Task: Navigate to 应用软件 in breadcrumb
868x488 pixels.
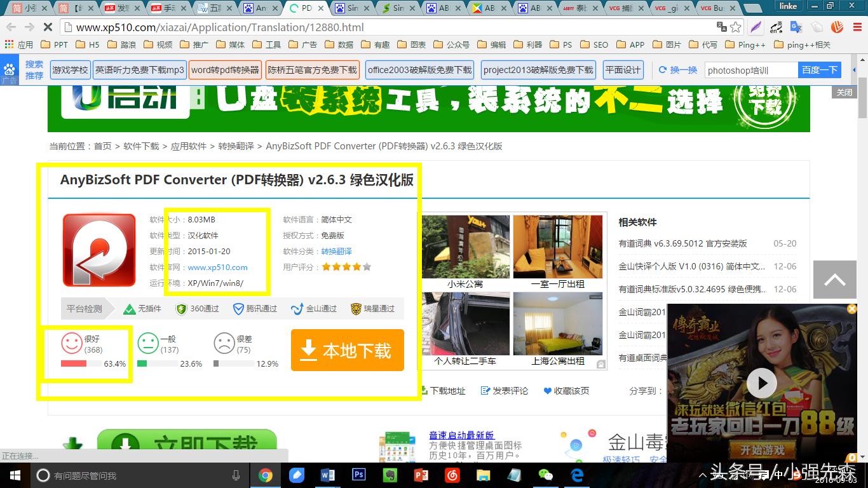Action: (x=188, y=146)
